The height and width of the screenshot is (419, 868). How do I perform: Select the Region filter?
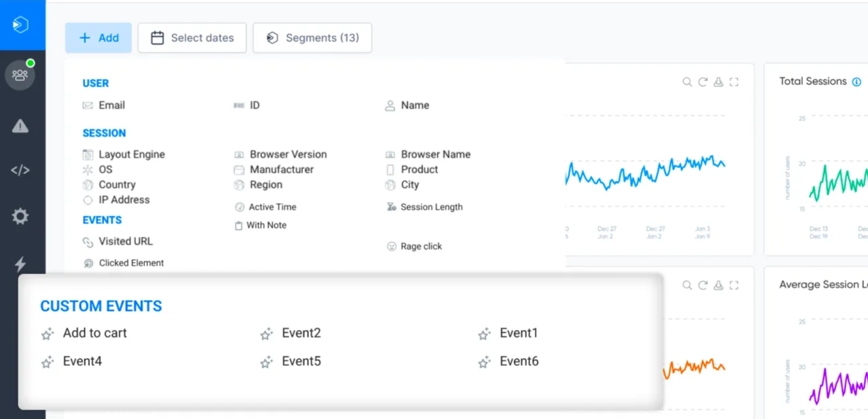(x=258, y=184)
